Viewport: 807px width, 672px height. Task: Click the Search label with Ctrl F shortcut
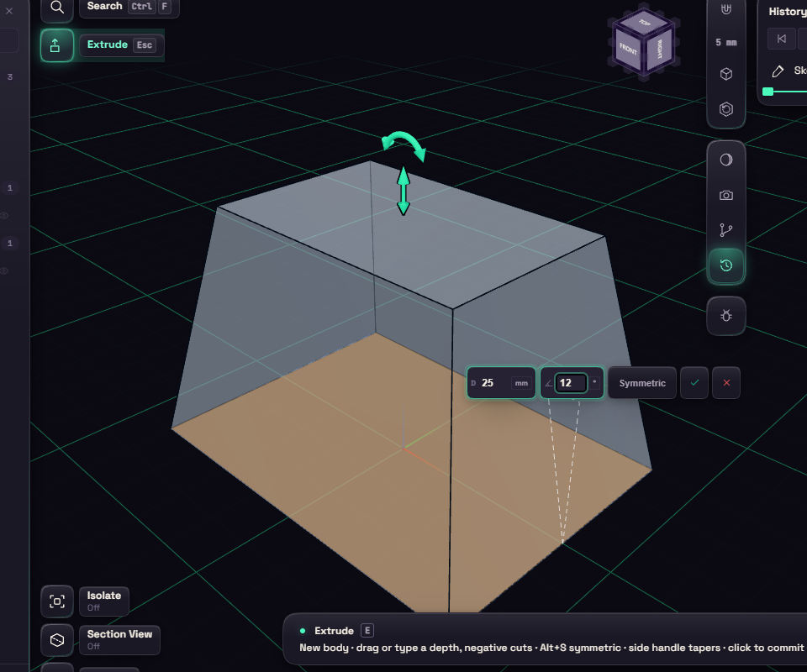(x=129, y=8)
